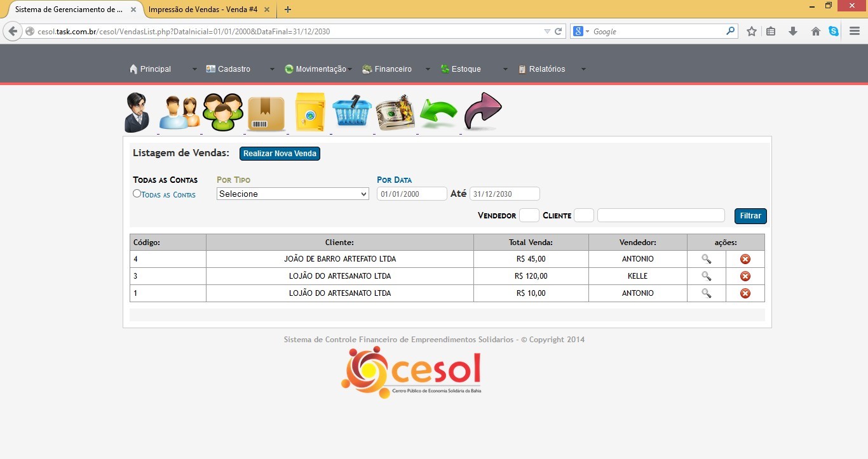The height and width of the screenshot is (459, 868).
Task: Click the yellow safe icon
Action: point(309,112)
